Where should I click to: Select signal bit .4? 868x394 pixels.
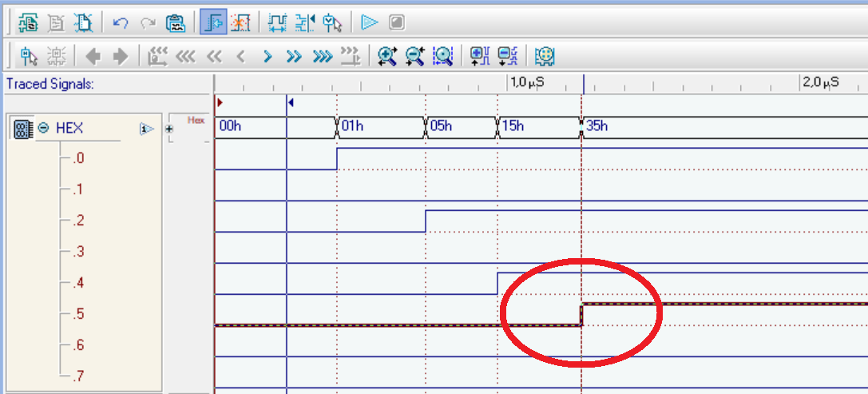click(78, 283)
